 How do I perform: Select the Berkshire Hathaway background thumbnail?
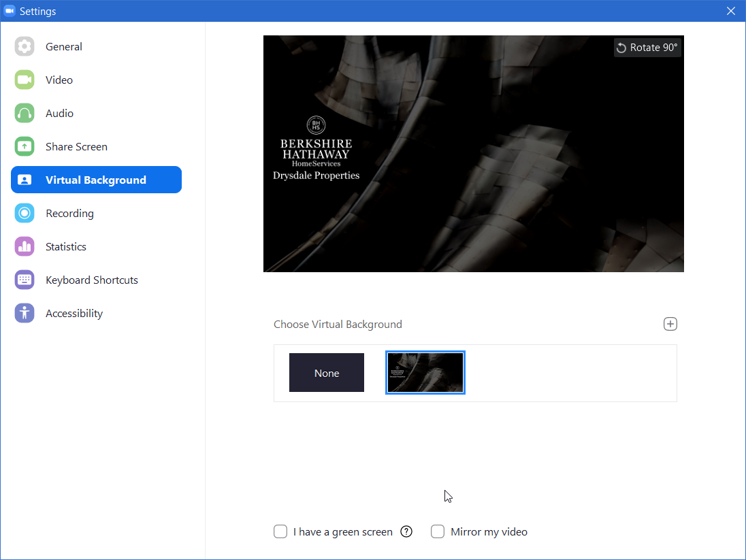(425, 373)
